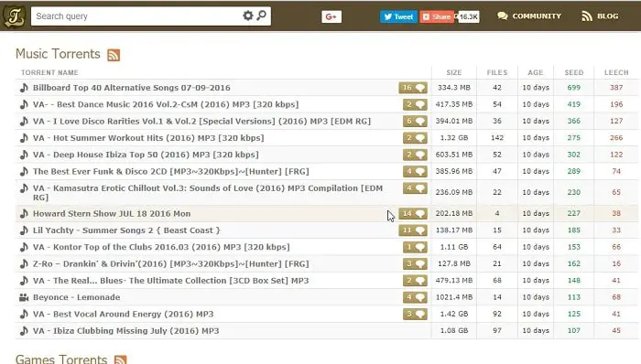Open Howard Stern Show JUL 18 torrent
641x364 pixels.
tap(112, 214)
